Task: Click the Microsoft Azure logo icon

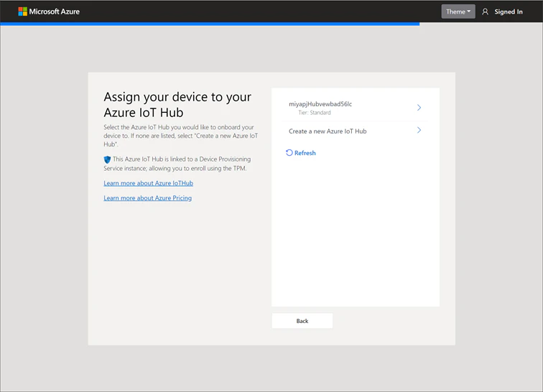Action: coord(22,11)
